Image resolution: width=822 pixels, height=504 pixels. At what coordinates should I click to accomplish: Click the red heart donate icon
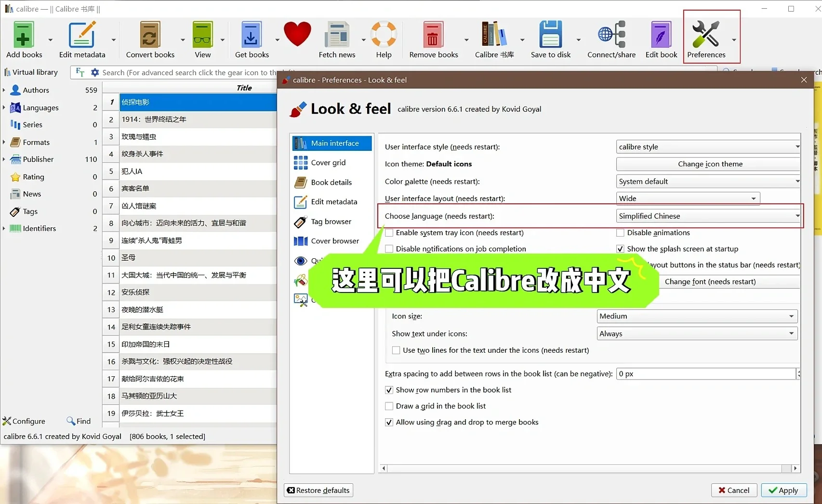point(297,34)
